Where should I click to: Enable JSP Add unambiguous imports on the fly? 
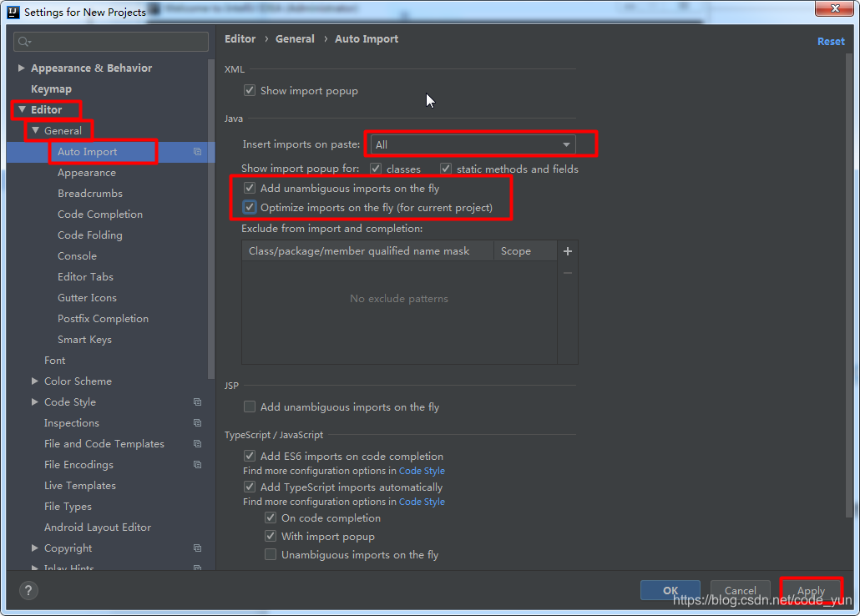click(250, 406)
